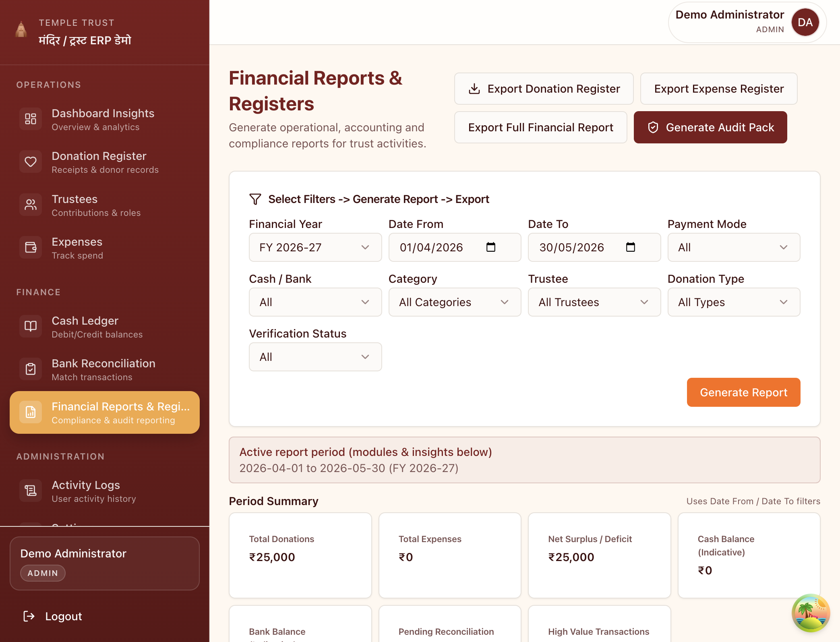This screenshot has width=840, height=642.
Task: Click the Bank Reconciliation clipboard icon
Action: pyautogui.click(x=31, y=369)
